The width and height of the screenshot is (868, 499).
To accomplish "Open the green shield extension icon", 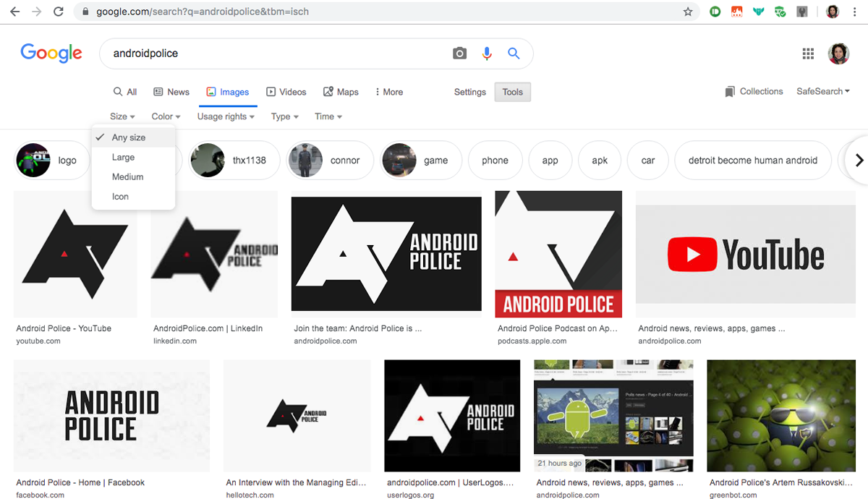I will 780,12.
